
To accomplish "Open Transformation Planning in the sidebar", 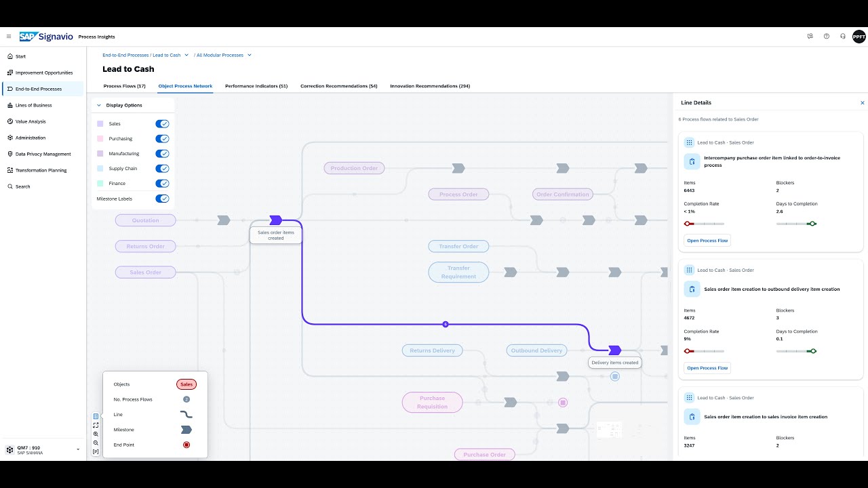I will point(43,170).
